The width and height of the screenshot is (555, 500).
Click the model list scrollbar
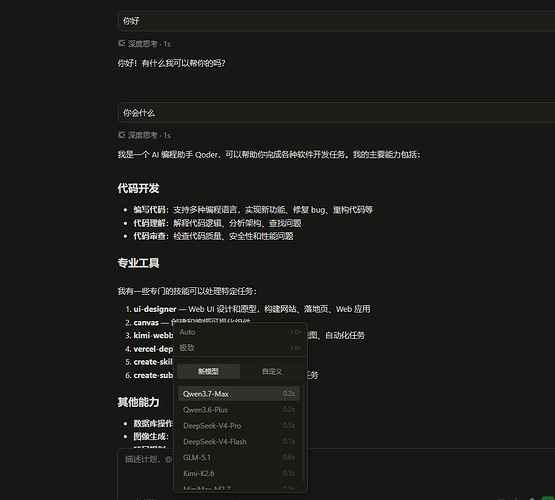coord(303,433)
